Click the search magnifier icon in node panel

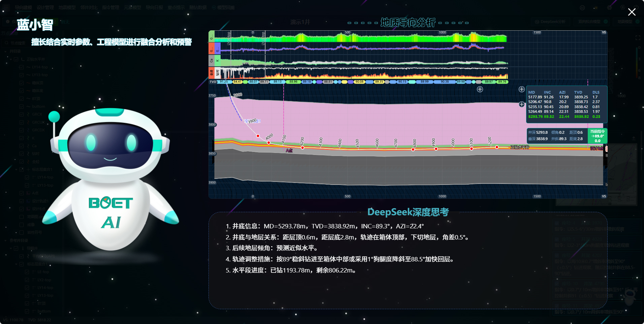[6, 43]
